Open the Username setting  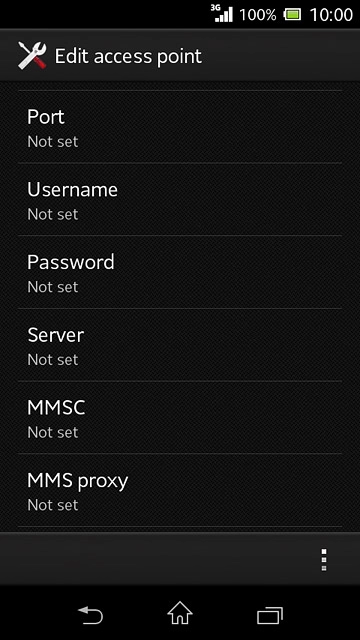[180, 200]
